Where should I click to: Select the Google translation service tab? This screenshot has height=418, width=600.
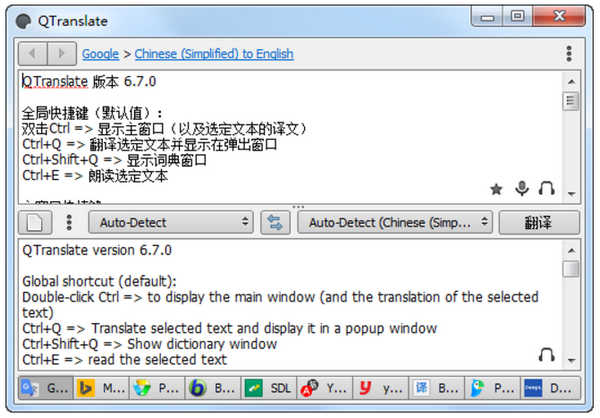tap(46, 389)
